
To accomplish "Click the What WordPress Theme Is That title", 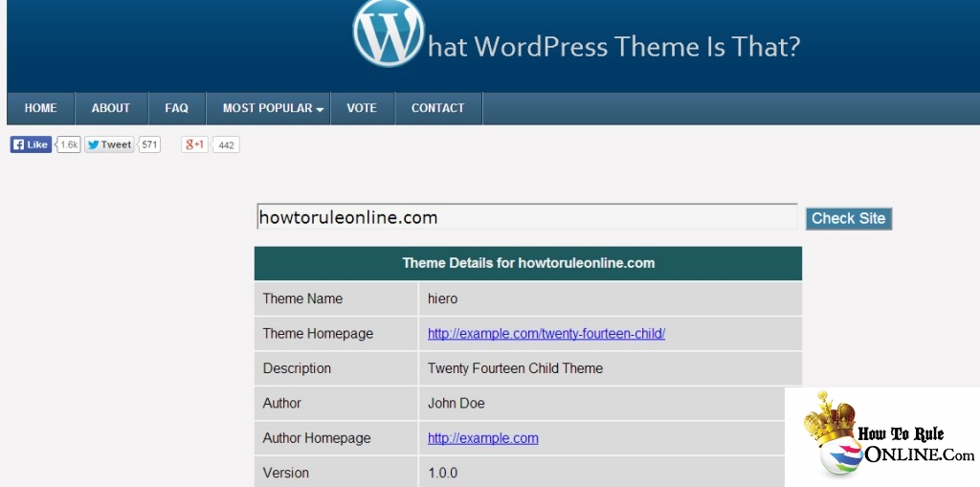I will pos(613,47).
